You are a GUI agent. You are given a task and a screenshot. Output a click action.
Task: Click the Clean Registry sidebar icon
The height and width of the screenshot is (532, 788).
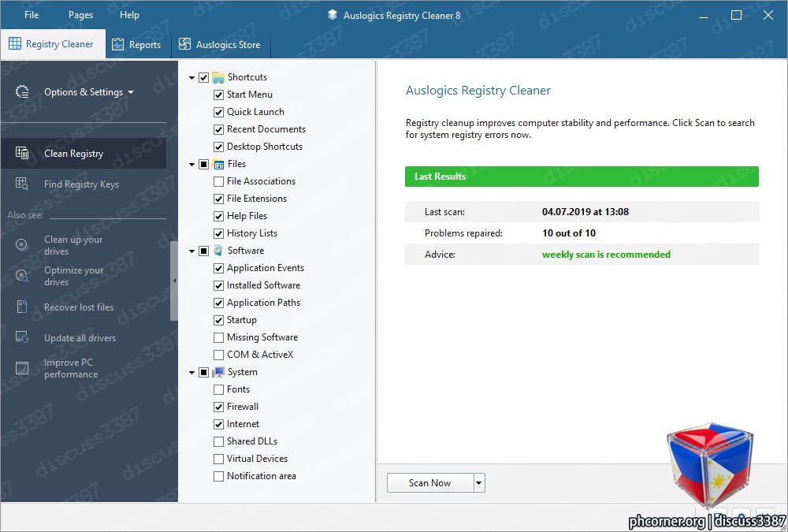[x=22, y=153]
